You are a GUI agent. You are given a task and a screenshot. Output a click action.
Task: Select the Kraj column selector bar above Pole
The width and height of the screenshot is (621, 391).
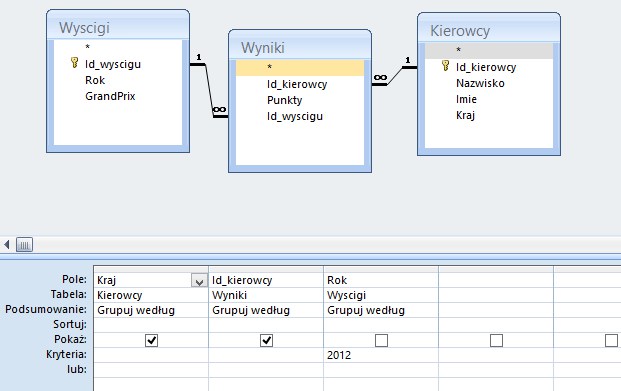point(151,269)
